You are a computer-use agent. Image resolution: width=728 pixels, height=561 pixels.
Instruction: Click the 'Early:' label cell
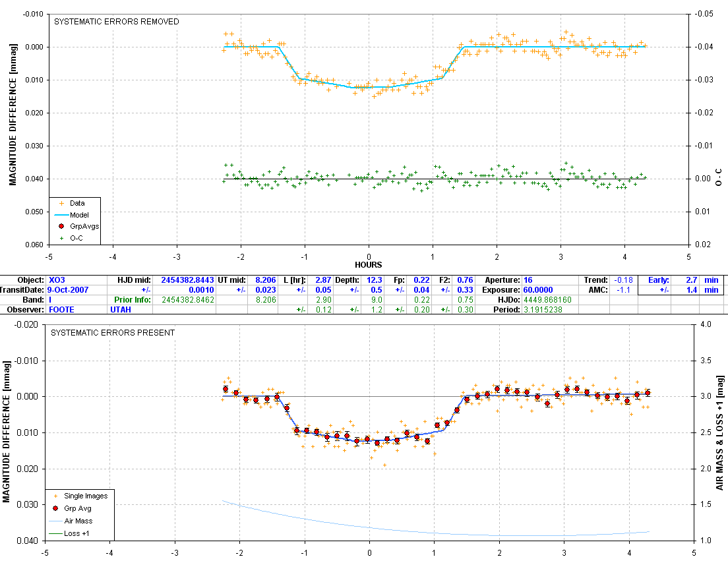658,280
